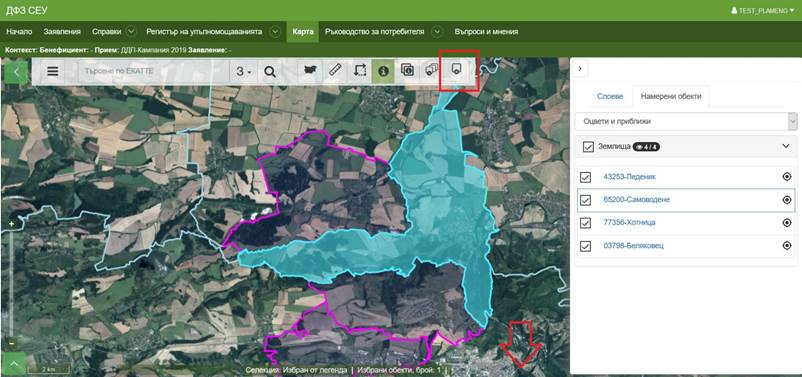802x377 pixels.
Task: Open the hamburger menu in the map toolbar
Action: (53, 71)
